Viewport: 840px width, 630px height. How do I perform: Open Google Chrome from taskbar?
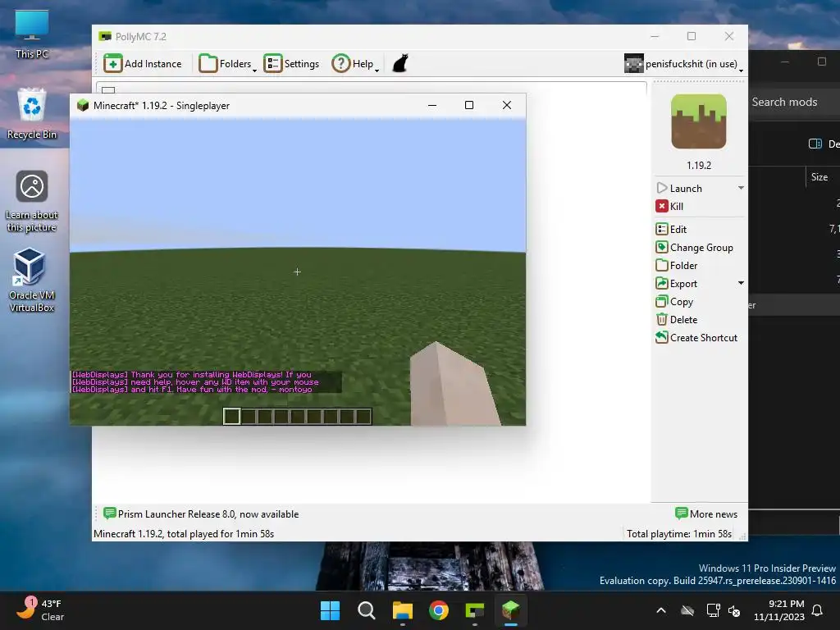click(439, 610)
